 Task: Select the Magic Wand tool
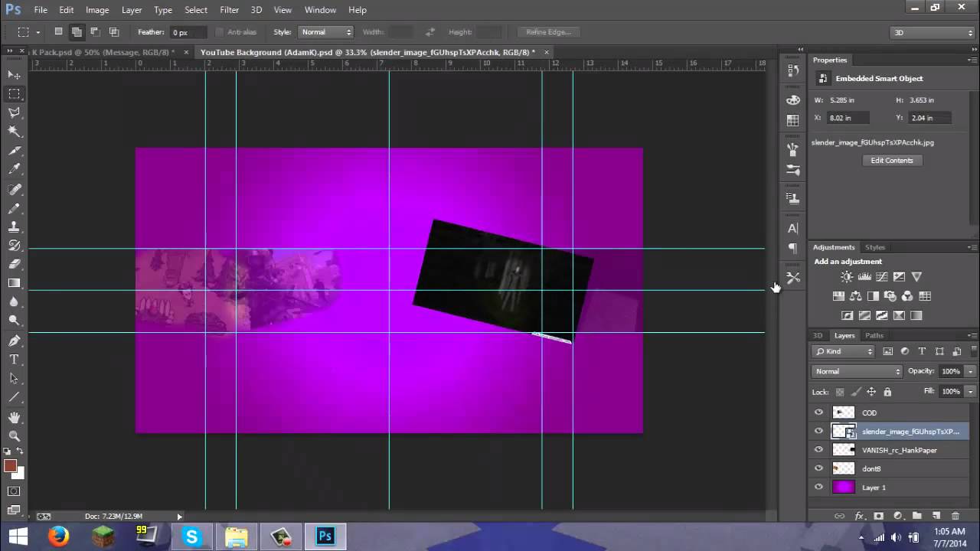click(15, 132)
